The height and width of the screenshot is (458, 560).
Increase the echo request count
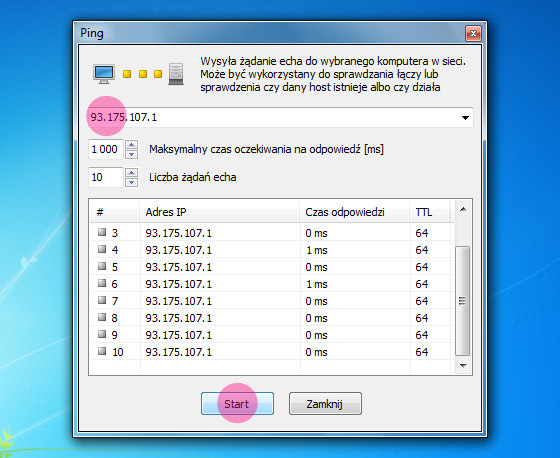[x=131, y=173]
